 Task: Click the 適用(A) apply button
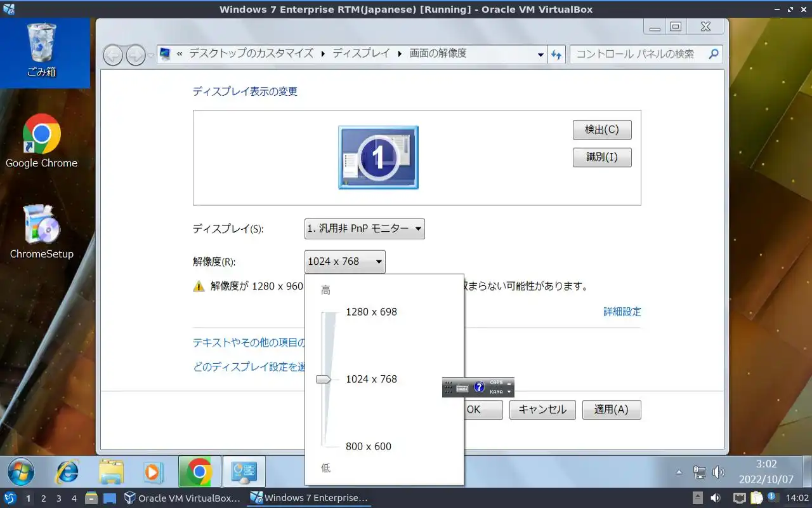click(611, 410)
